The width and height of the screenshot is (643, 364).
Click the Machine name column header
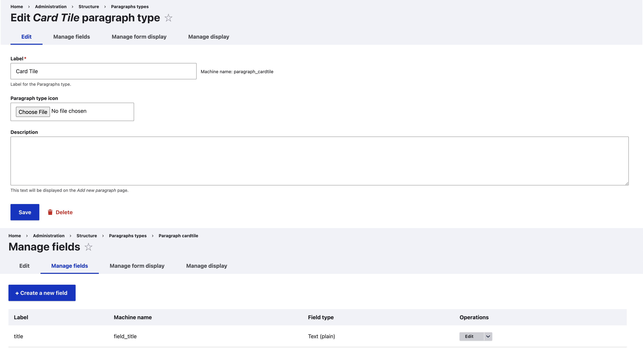133,317
